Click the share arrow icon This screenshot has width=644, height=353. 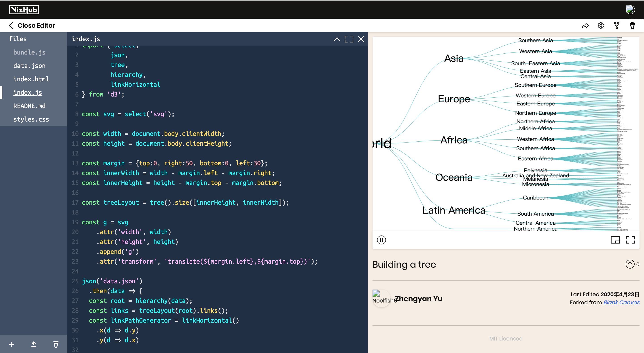coord(585,26)
